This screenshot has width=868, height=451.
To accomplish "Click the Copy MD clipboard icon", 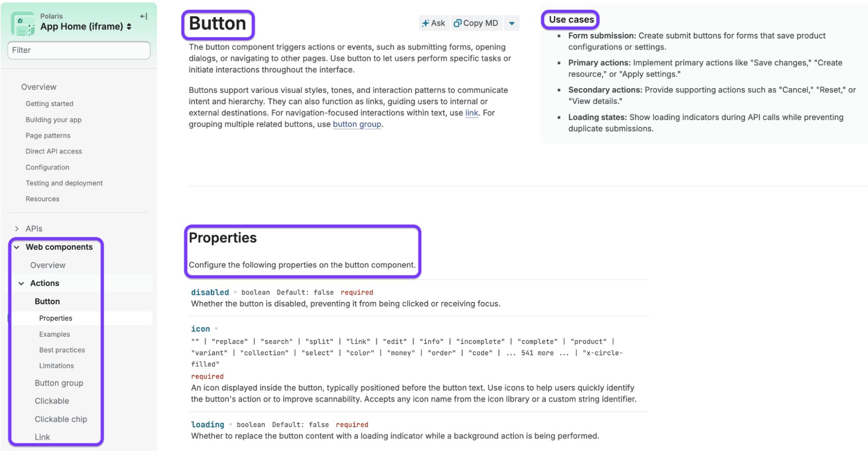I will coord(457,23).
